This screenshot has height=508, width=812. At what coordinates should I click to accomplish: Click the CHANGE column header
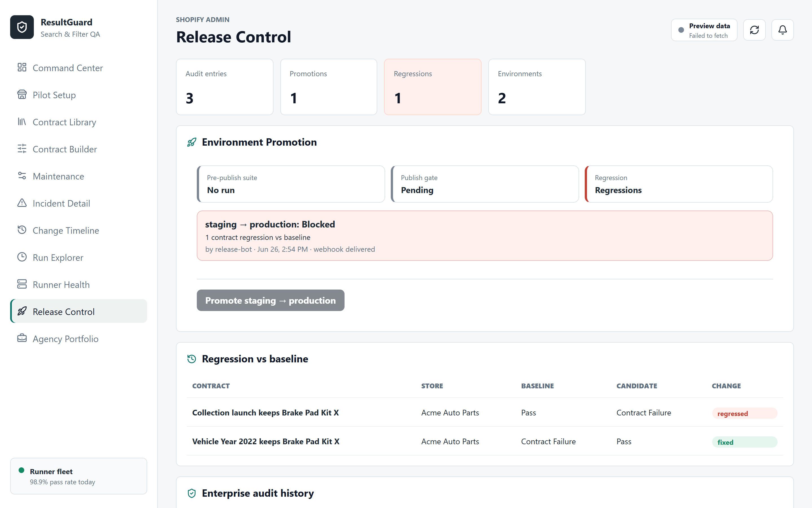727,386
